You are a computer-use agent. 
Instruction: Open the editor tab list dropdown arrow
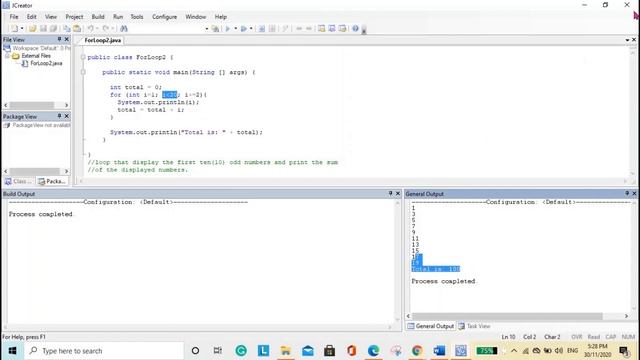[627, 40]
